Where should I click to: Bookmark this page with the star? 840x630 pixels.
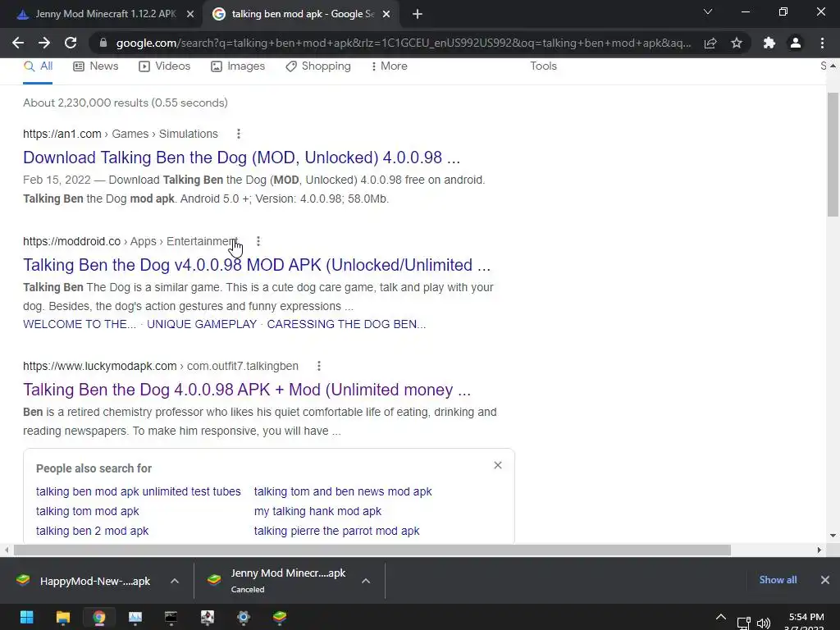click(737, 43)
